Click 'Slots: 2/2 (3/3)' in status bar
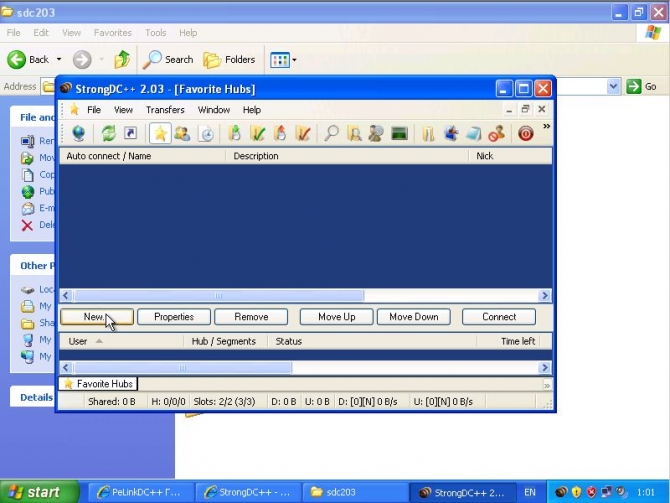This screenshot has width=670, height=503. point(224,402)
